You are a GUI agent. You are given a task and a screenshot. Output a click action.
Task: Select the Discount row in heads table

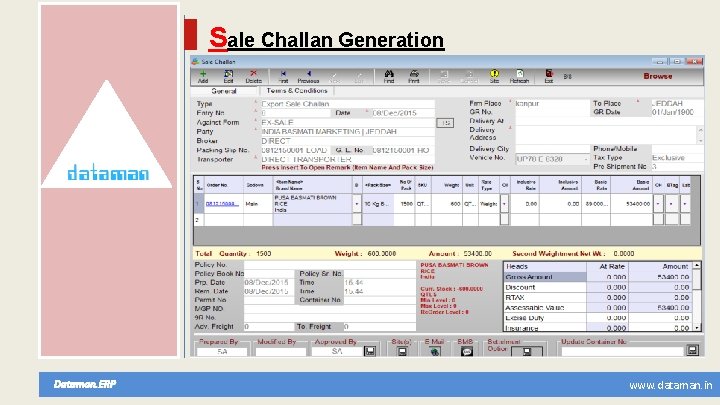pos(598,287)
